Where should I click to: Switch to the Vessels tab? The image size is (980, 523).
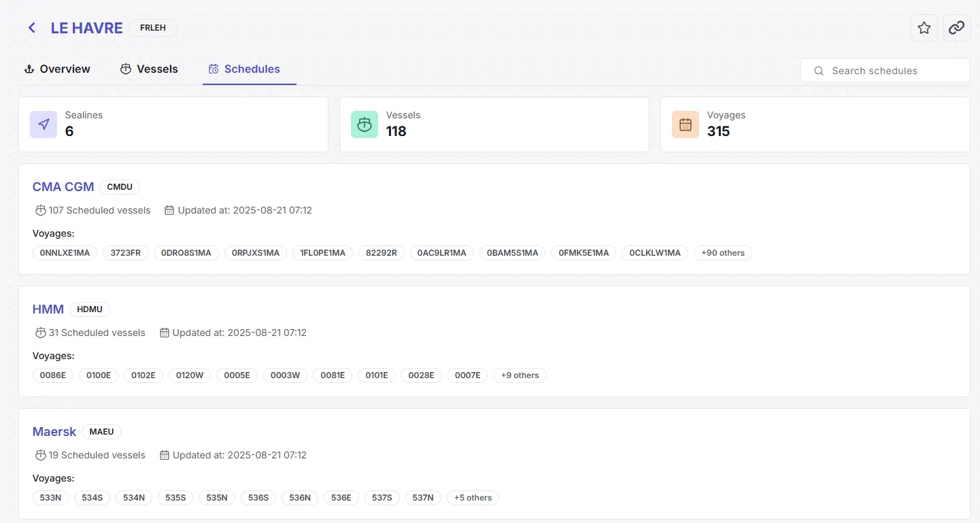pyautogui.click(x=149, y=69)
